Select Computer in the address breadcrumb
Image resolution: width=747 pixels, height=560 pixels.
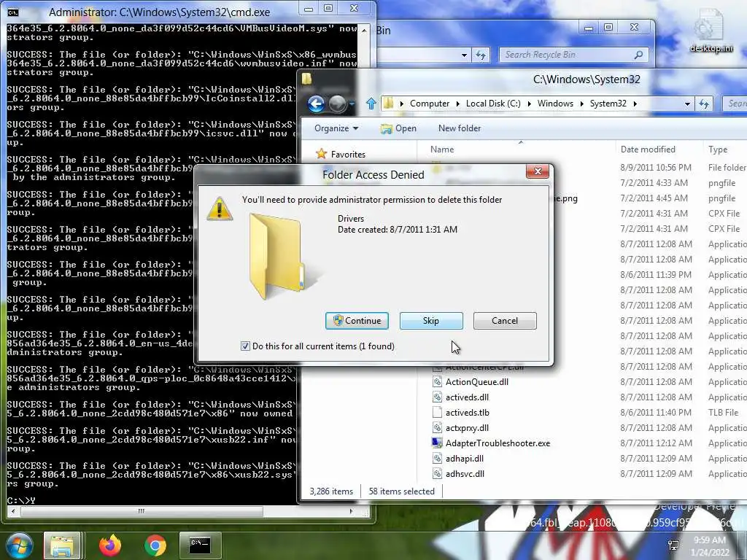(430, 104)
